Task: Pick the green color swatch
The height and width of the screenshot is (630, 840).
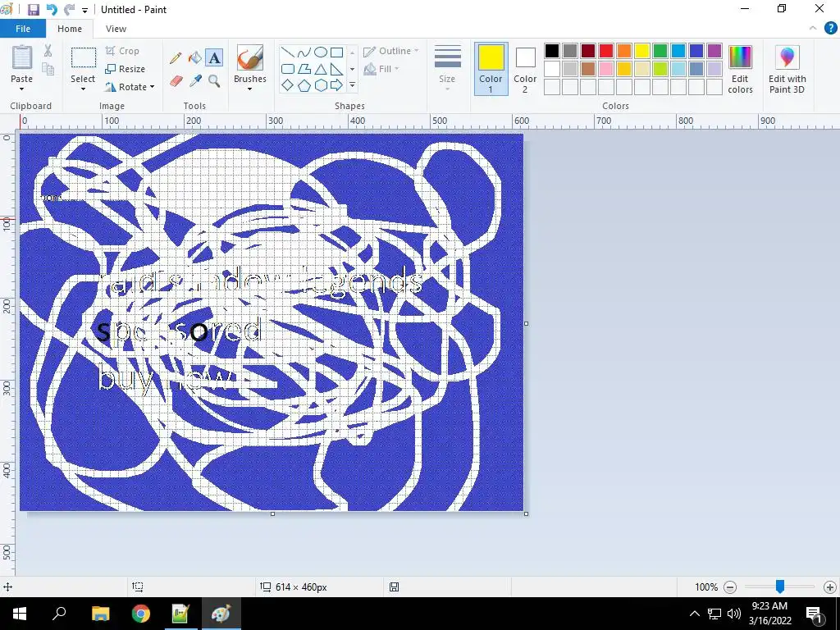Action: point(660,51)
